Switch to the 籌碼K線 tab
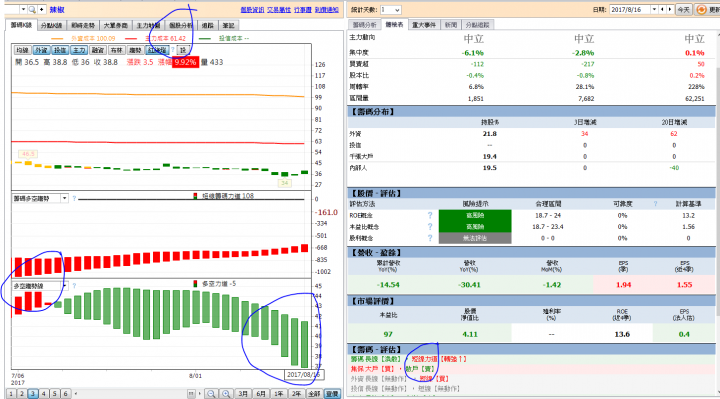 click(21, 25)
